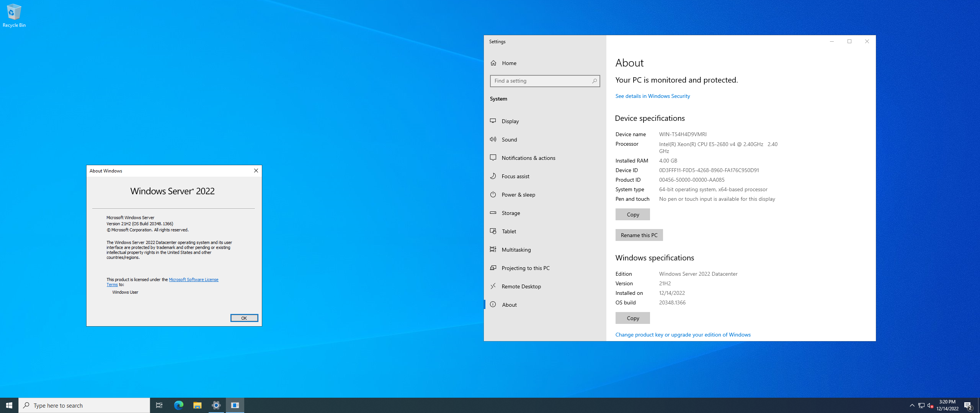Select Power & sleep in the sidebar
The width and height of the screenshot is (980, 413).
pos(545,195)
